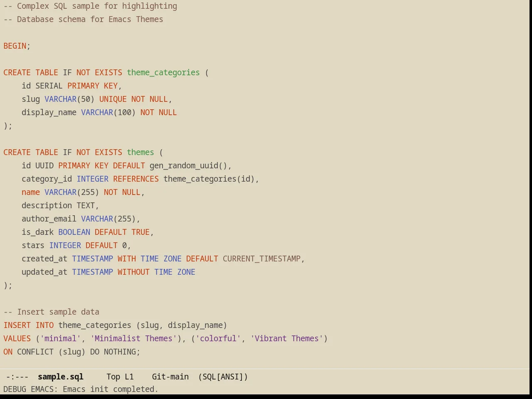
Task: Click the 'Minimalist Themes' string literal
Action: 133,338
